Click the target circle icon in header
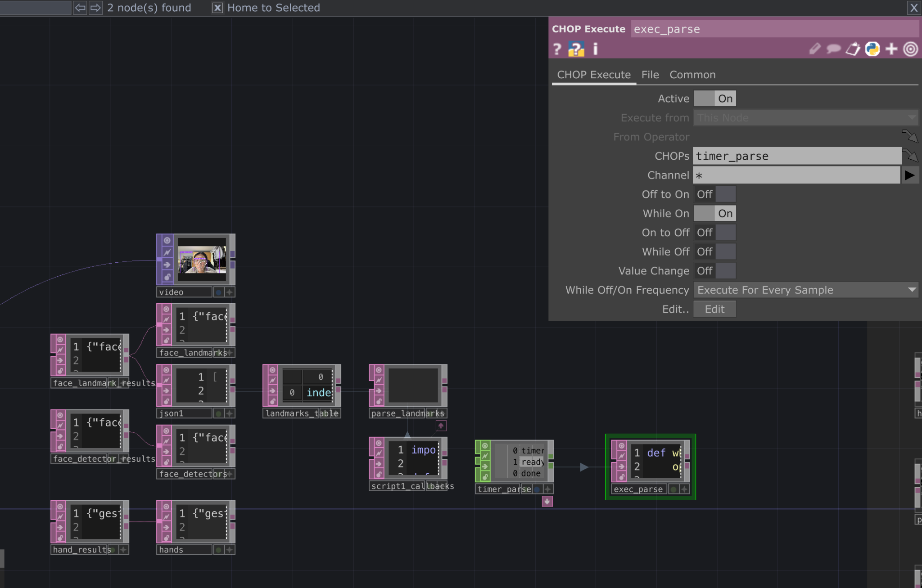 pyautogui.click(x=910, y=49)
